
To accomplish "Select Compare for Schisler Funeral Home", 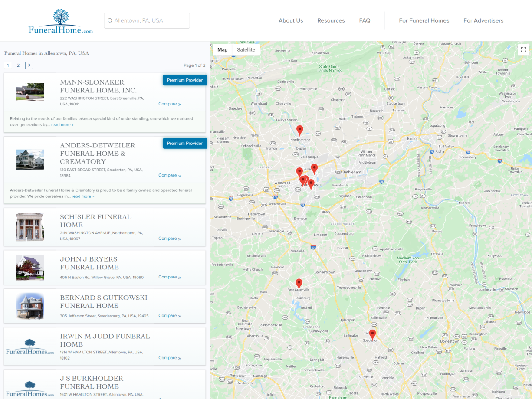I will (169, 238).
